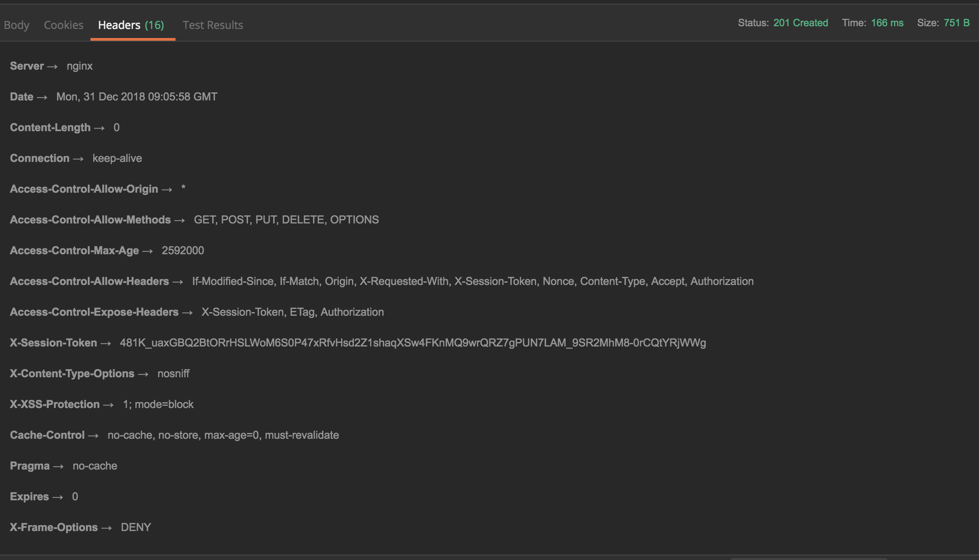Image resolution: width=979 pixels, height=560 pixels.
Task: Click the arrow beside Expires header
Action: [58, 496]
